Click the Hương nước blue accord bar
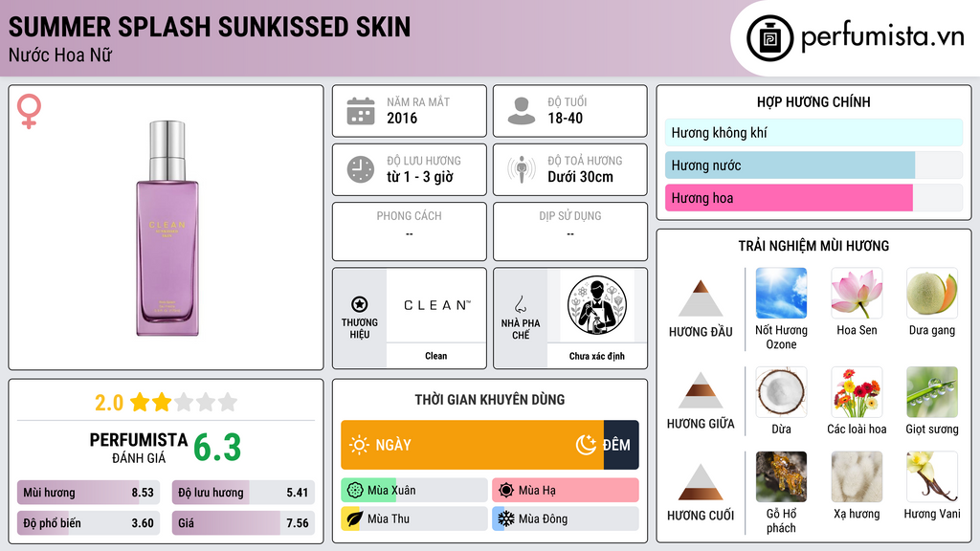Image resolution: width=980 pixels, height=551 pixels. (790, 165)
